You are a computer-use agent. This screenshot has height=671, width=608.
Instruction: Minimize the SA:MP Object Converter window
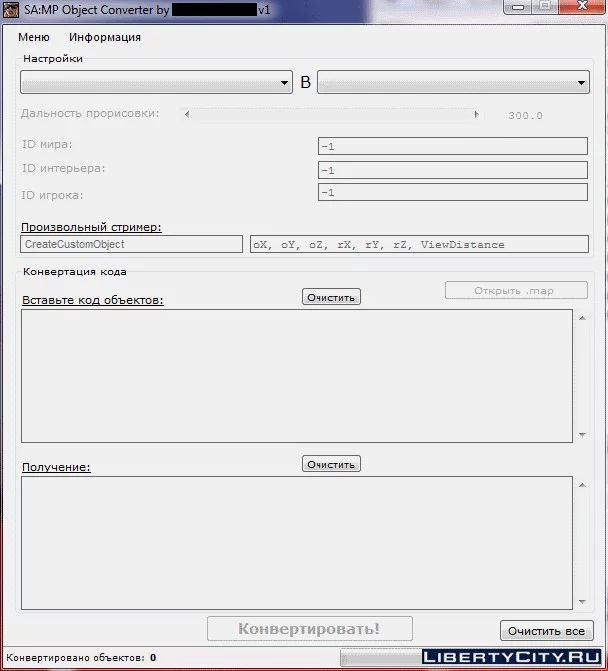[518, 7]
